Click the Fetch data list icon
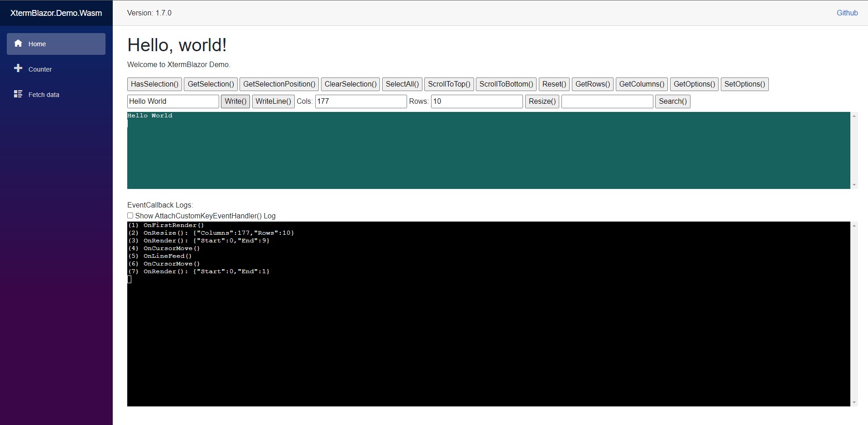868x425 pixels. click(18, 94)
